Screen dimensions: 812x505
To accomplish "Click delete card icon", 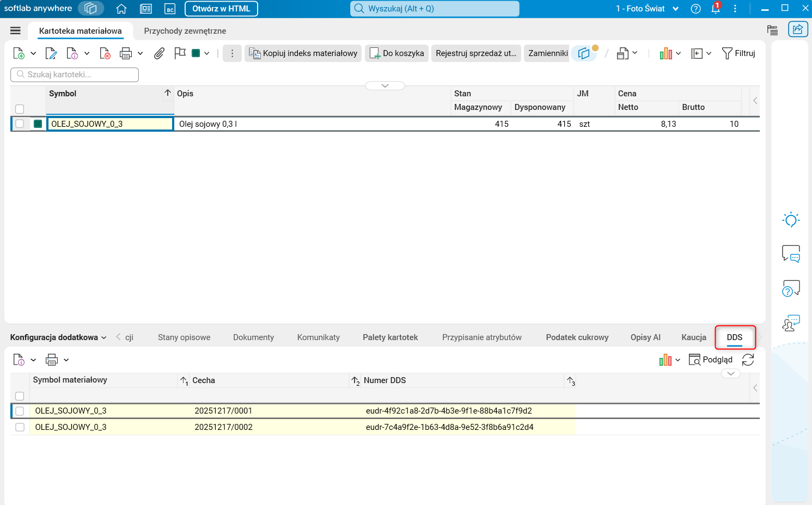I will tap(105, 53).
